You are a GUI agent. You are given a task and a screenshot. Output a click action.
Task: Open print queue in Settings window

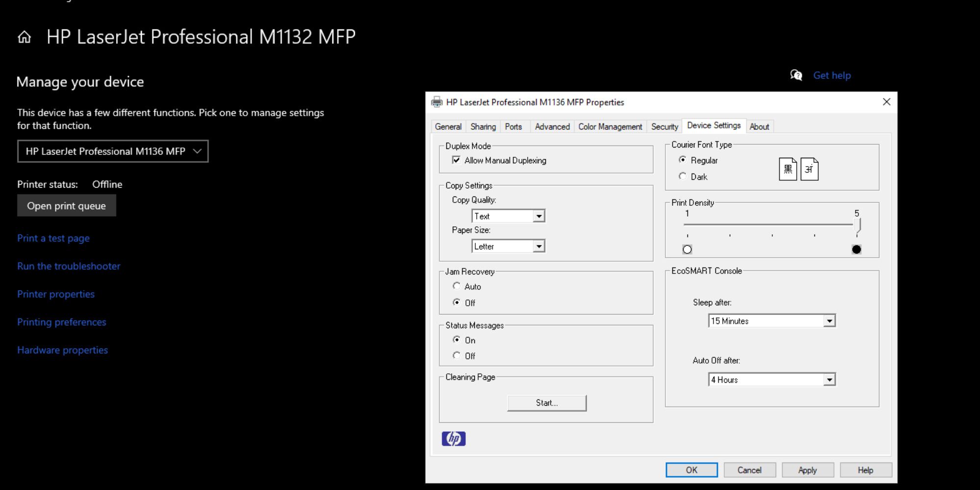pos(67,206)
